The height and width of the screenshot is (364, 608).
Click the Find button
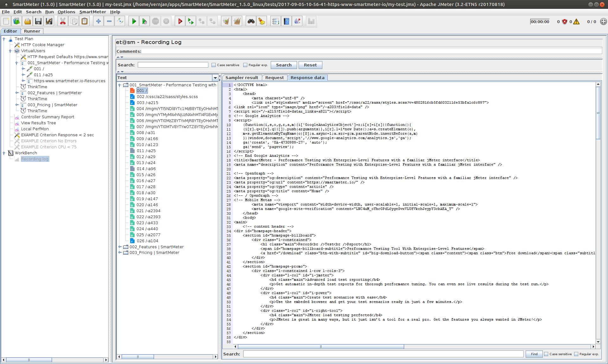pyautogui.click(x=534, y=354)
